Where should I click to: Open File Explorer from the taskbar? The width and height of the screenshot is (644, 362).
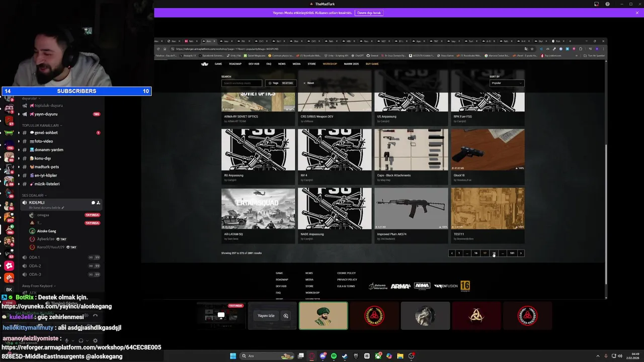(x=400, y=356)
